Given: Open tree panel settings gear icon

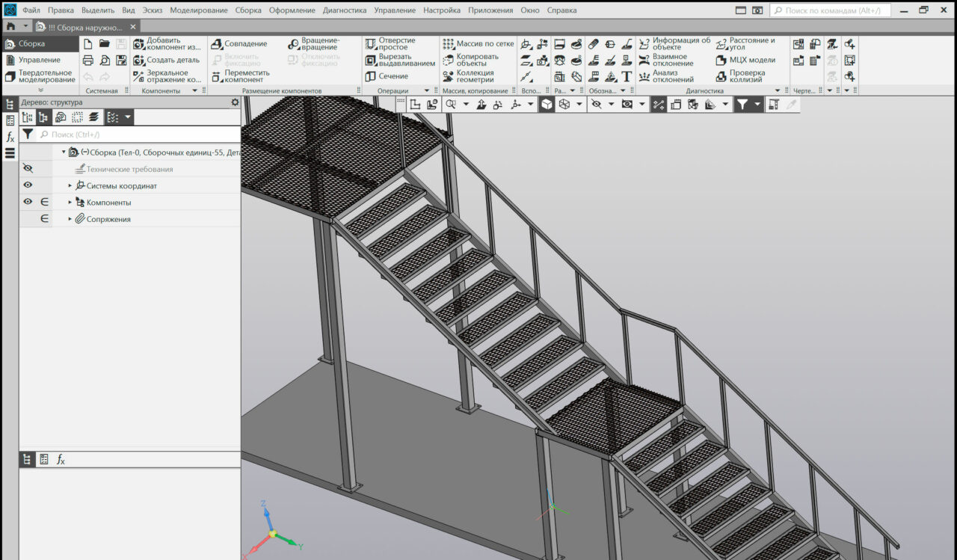Looking at the screenshot, I should (235, 102).
